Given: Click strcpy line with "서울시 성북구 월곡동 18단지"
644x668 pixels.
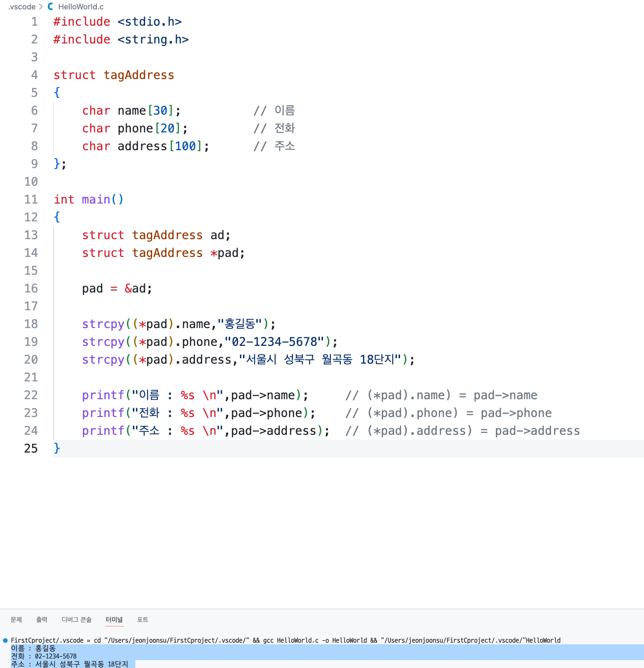Looking at the screenshot, I should [x=248, y=360].
